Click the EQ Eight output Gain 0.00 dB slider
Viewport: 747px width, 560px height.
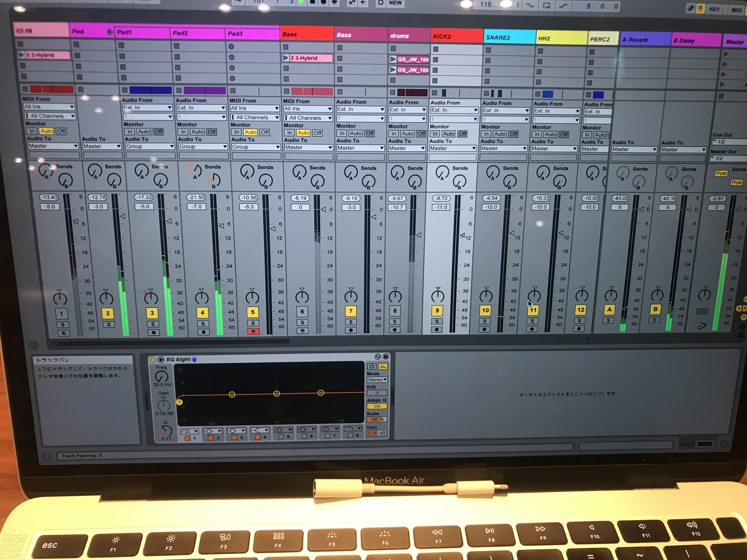point(376,433)
